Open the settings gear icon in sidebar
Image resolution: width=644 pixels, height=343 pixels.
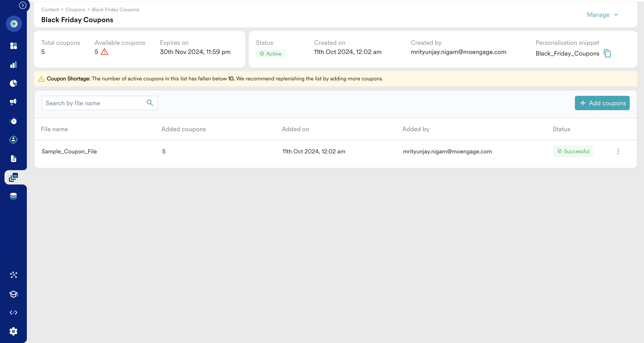[13, 331]
